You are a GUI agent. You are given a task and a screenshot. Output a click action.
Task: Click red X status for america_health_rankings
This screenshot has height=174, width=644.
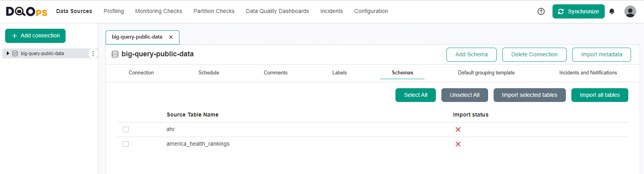pyautogui.click(x=458, y=144)
